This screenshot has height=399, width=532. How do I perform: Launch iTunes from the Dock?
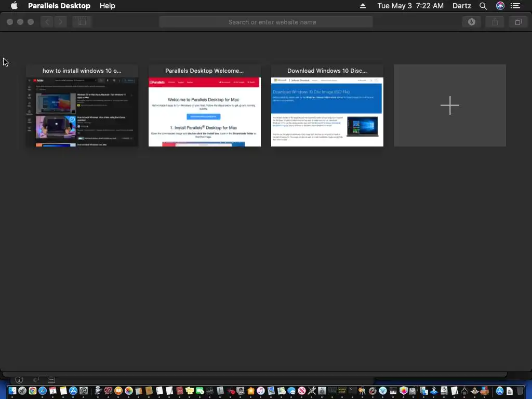[x=261, y=391]
